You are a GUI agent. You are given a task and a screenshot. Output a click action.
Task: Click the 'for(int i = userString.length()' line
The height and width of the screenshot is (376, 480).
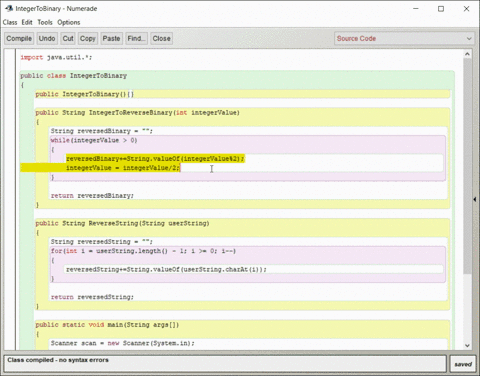[x=143, y=251]
